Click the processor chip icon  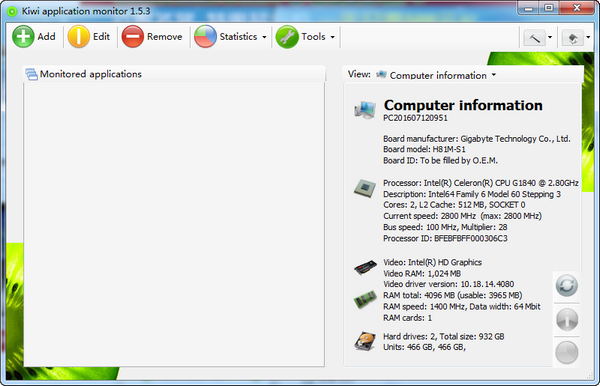pyautogui.click(x=365, y=188)
